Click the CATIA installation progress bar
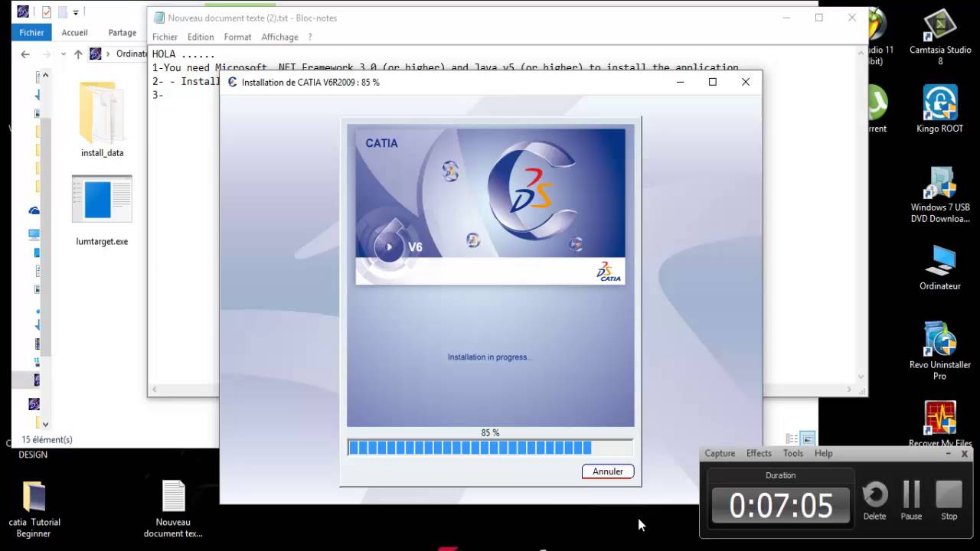The image size is (980, 551). point(490,448)
